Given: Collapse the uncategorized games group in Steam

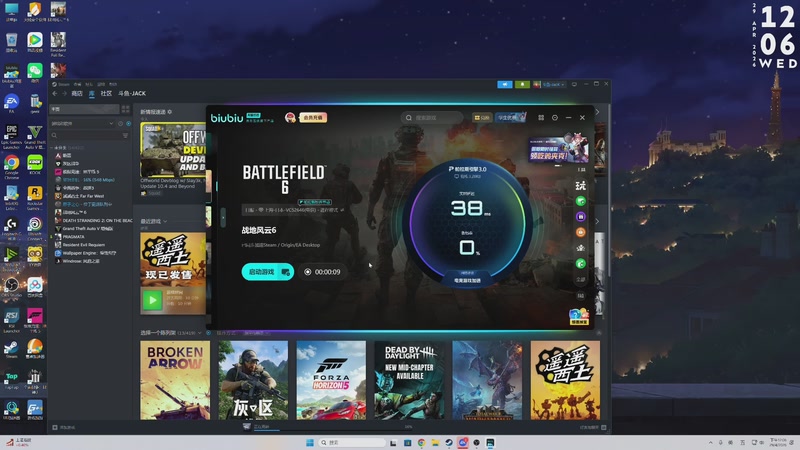Looking at the screenshot, I should [52, 147].
